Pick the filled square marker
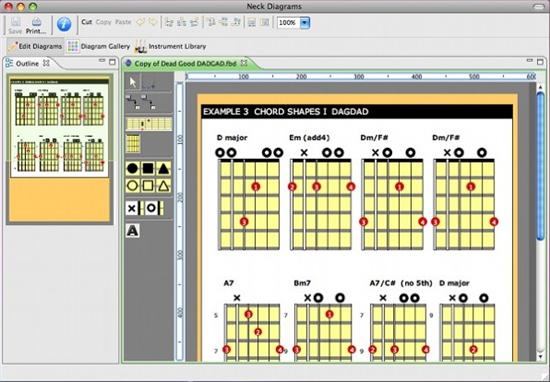The image size is (550, 382). tap(148, 169)
